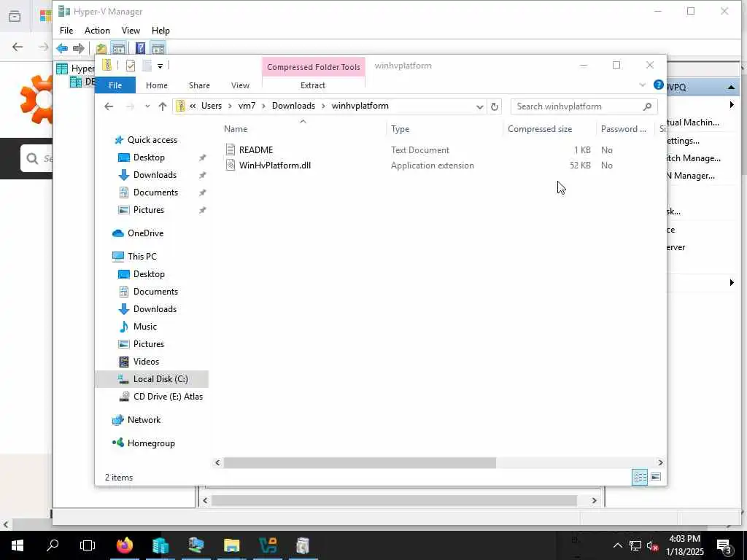
Task: Select Local Disk (C:) drive
Action: tap(160, 379)
